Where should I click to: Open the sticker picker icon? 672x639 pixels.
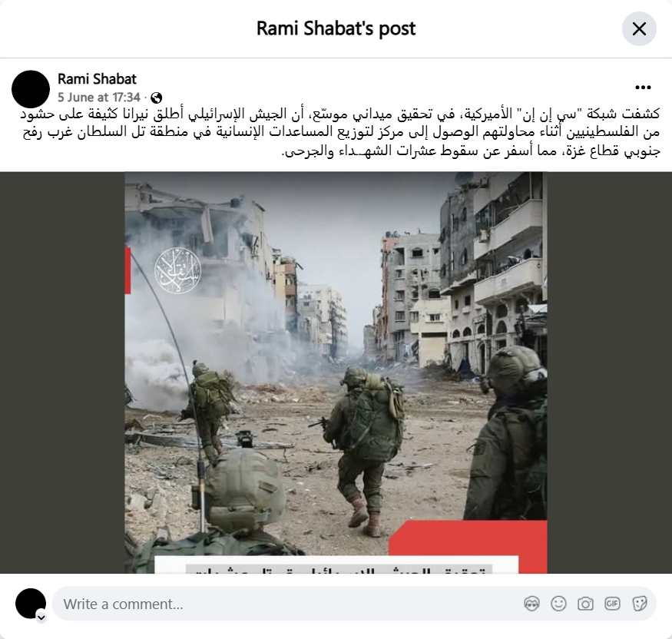[x=639, y=604]
